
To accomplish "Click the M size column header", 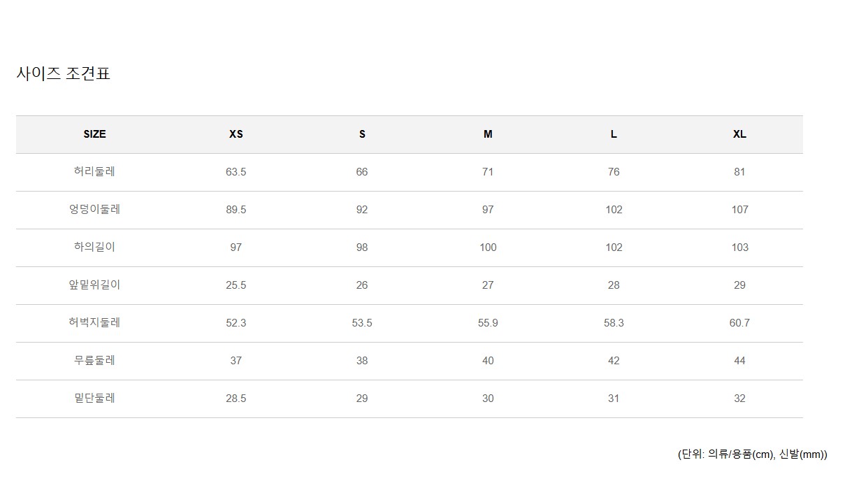I will 488,134.
